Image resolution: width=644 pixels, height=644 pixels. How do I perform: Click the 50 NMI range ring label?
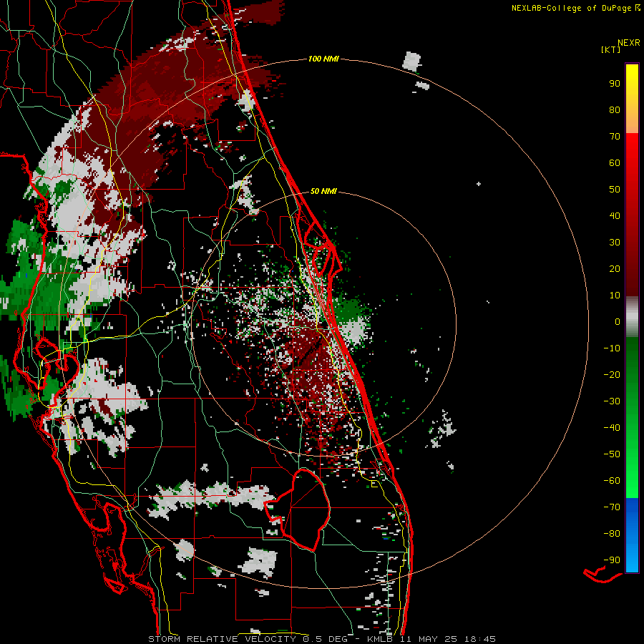pos(323,191)
